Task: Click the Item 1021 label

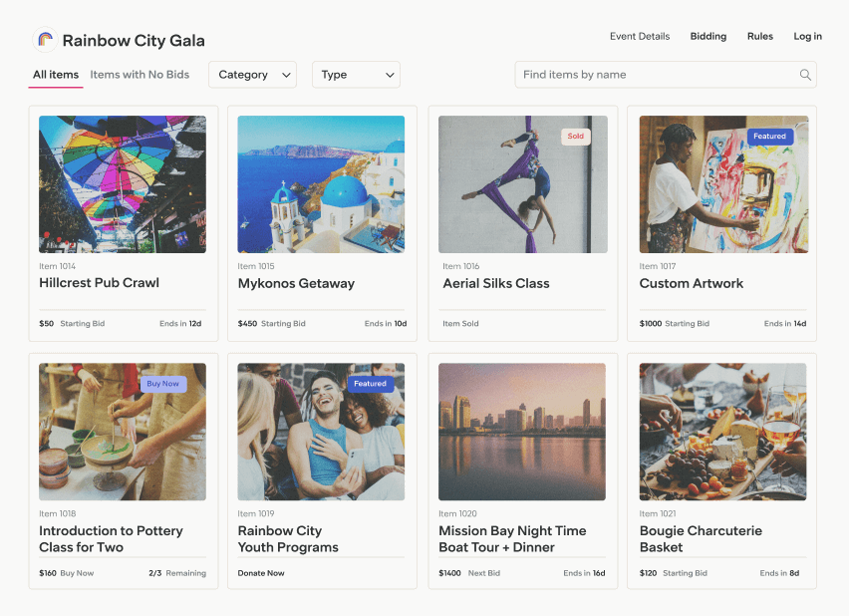Action: click(658, 513)
